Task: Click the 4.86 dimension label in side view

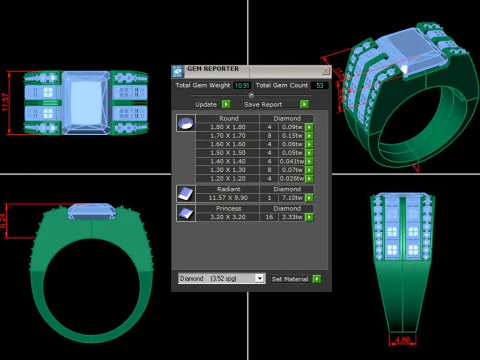Action: click(402, 340)
